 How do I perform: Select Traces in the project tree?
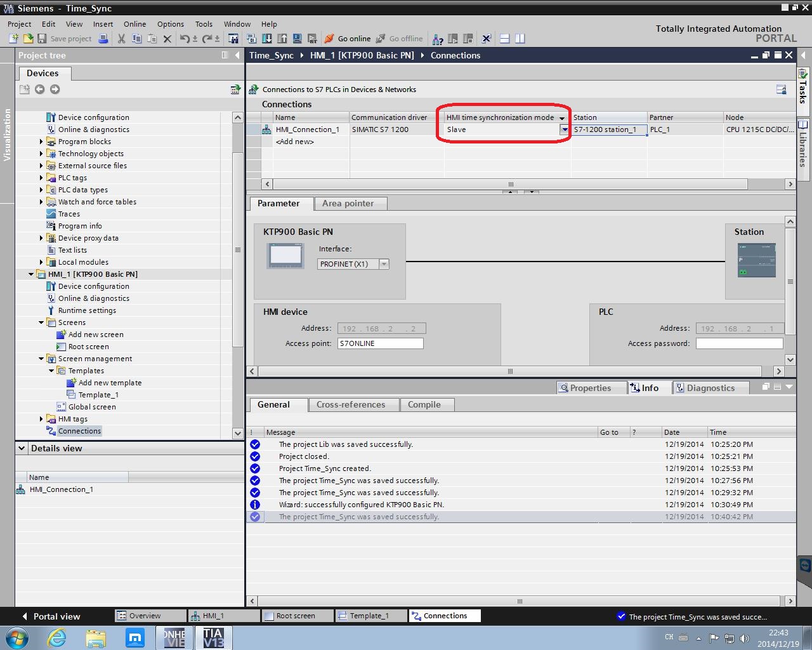pos(69,214)
